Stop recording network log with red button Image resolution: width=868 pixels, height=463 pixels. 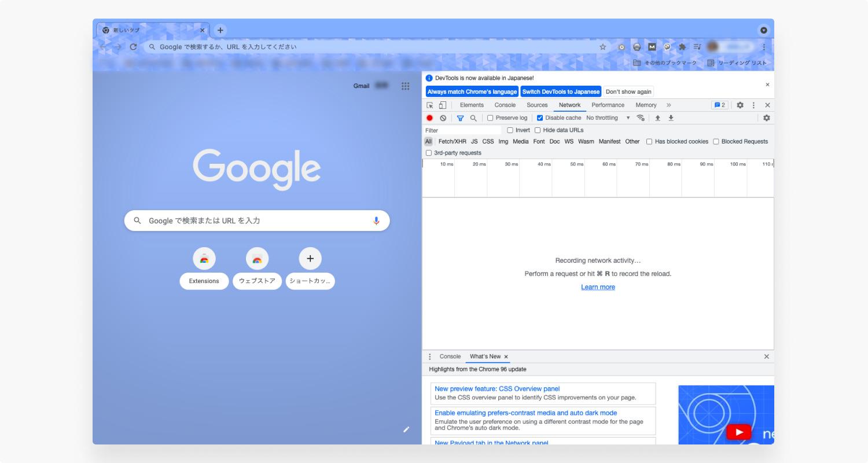coord(429,118)
